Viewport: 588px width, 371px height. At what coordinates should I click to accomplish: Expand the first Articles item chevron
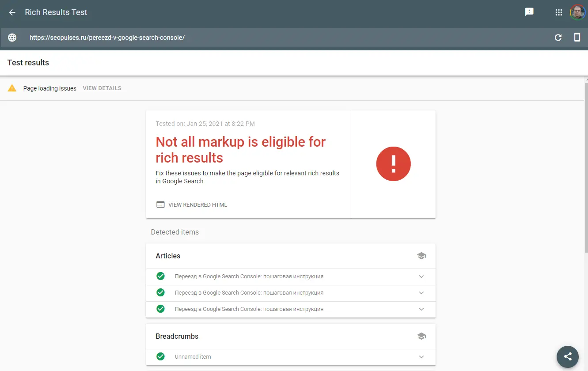[421, 276]
